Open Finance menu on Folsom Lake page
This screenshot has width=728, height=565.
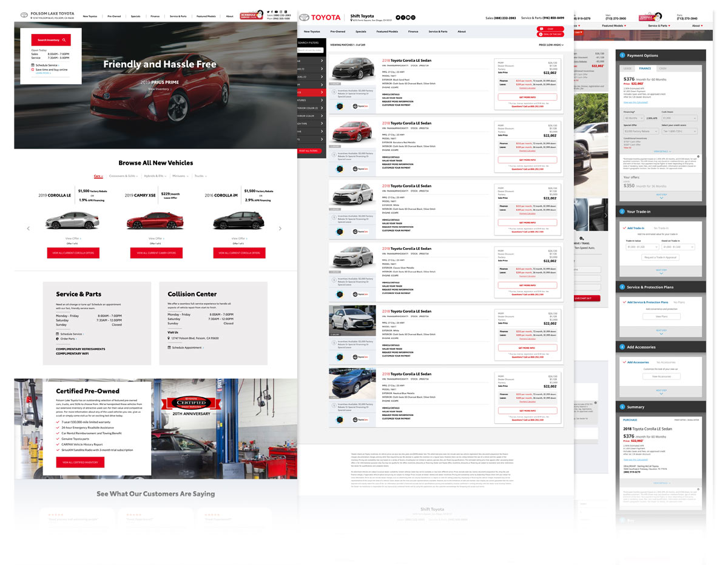pyautogui.click(x=155, y=16)
